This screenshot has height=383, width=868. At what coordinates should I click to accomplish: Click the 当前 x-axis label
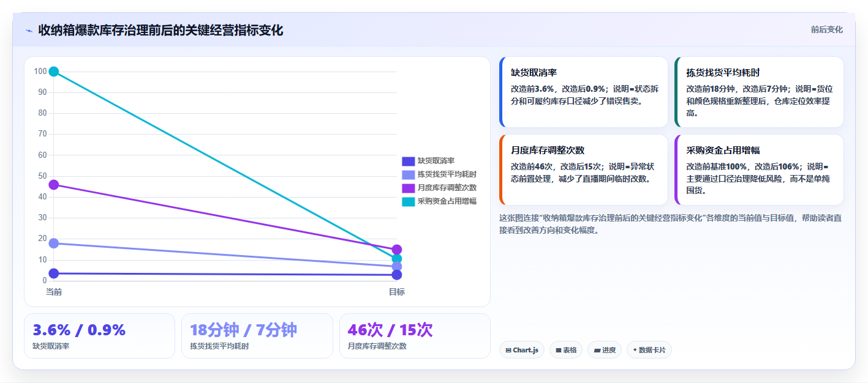point(54,292)
